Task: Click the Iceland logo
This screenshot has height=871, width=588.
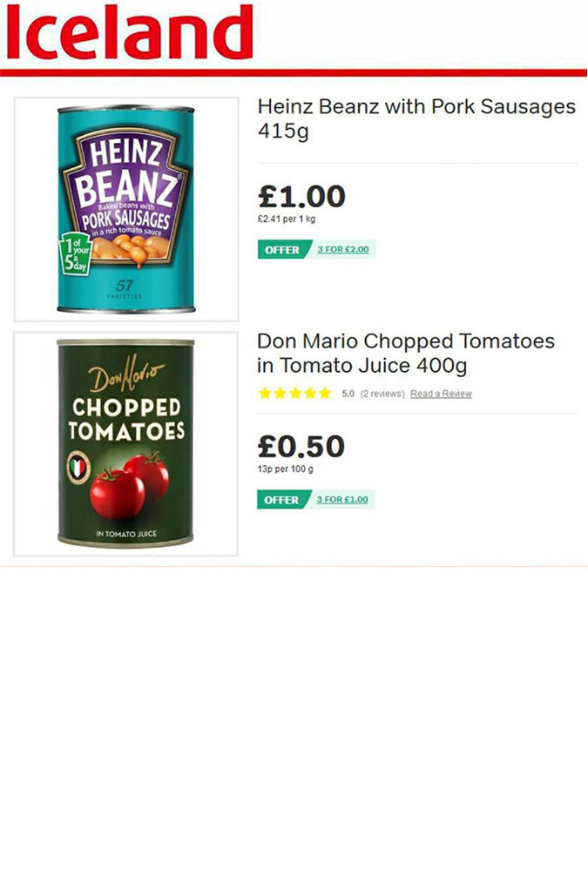Action: [130, 31]
